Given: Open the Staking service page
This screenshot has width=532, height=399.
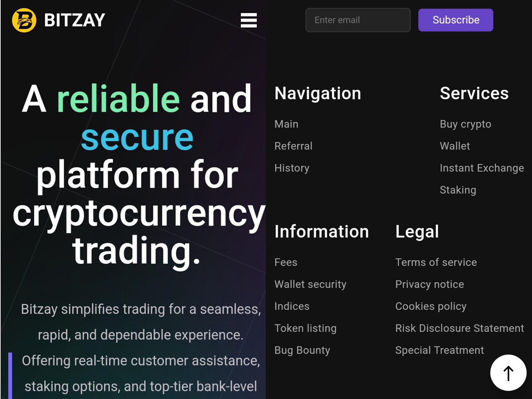Looking at the screenshot, I should tap(458, 190).
